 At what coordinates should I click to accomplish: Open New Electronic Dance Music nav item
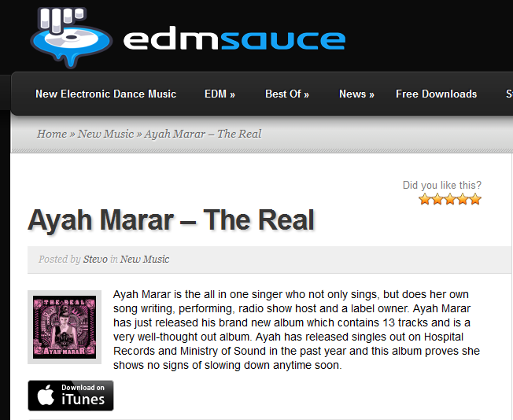[x=105, y=94]
